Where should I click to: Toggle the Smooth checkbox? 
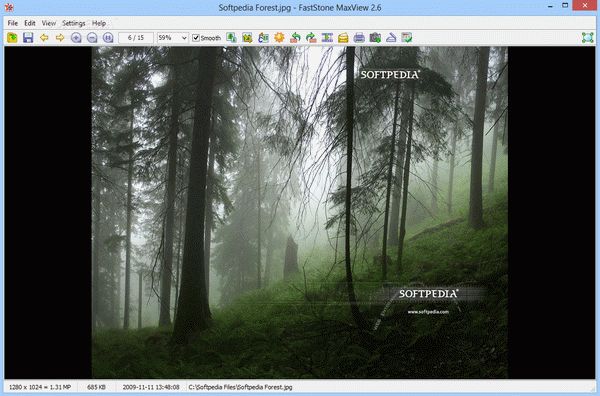[x=196, y=38]
